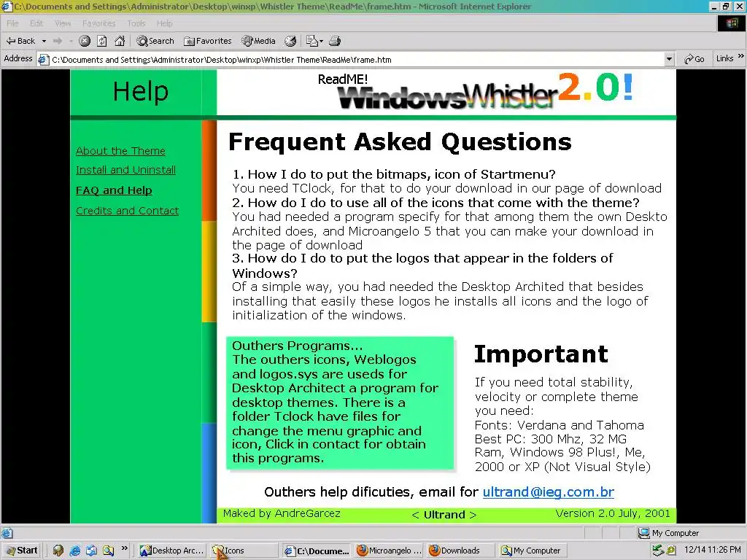Screen dimensions: 747x560
Task: Expand the quick launch overflow chevron
Action: point(124,548)
